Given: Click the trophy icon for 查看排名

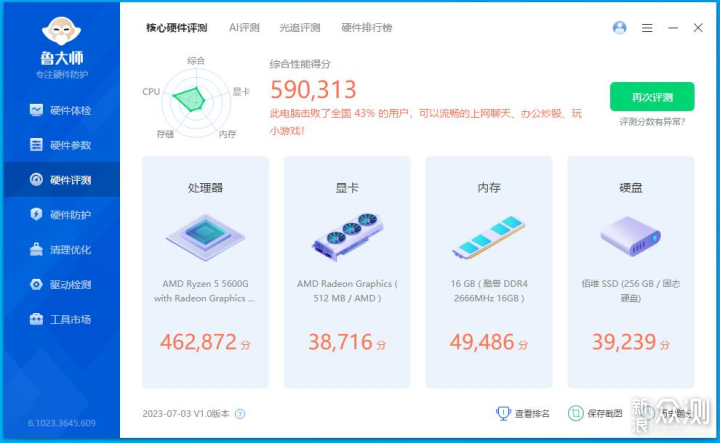Looking at the screenshot, I should (503, 414).
